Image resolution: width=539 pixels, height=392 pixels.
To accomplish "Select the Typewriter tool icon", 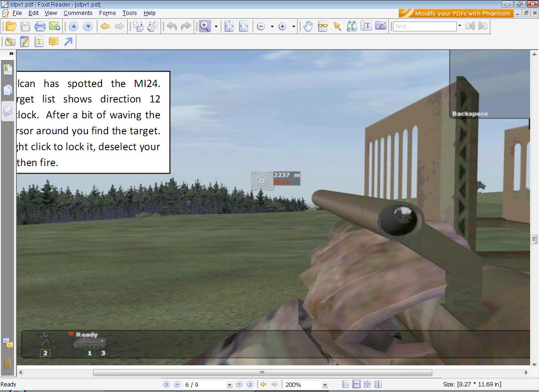I will point(39,42).
